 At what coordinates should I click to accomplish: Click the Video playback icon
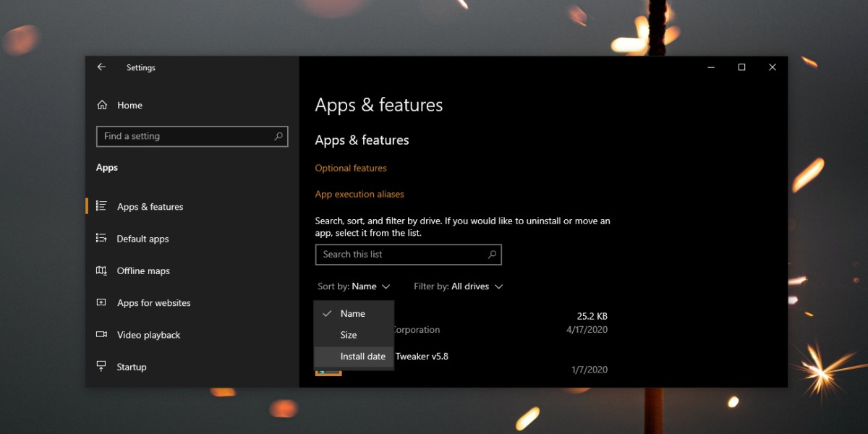tap(102, 335)
